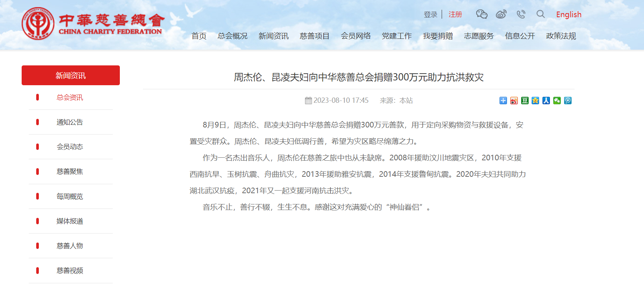Viewport: 644px width, 290px height.
Task: Select 通知公告 in the sidebar
Action: (x=70, y=122)
